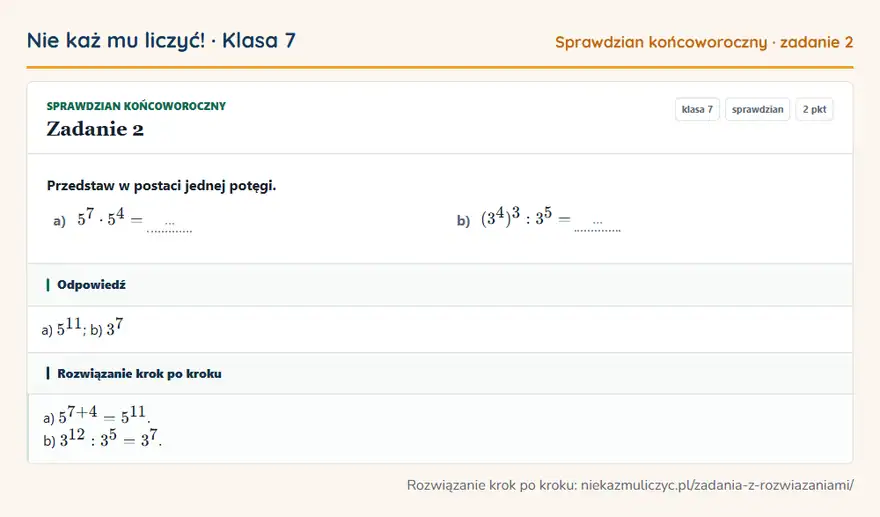Open the niekazmuliczyc.pl/zadania-z-rozwiazaniami/ link
Viewport: 880px width, 517px height.
[x=717, y=485]
